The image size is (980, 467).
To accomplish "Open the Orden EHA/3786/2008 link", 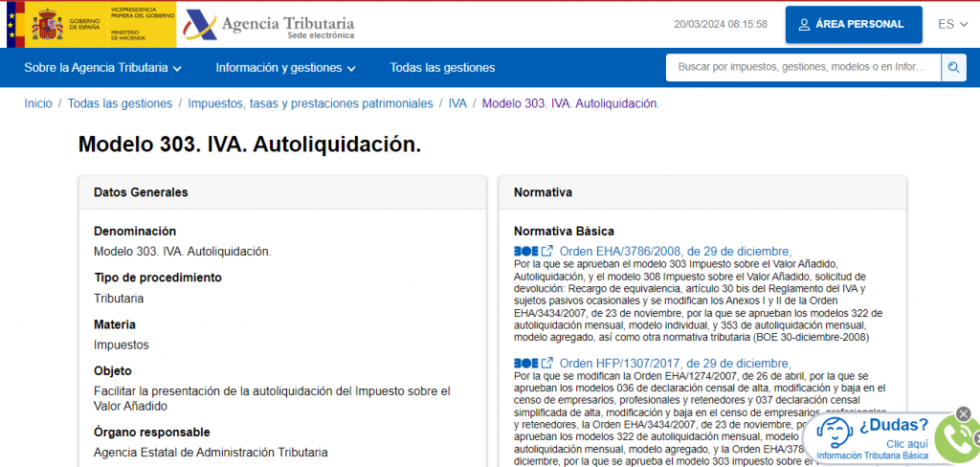I will tap(675, 252).
